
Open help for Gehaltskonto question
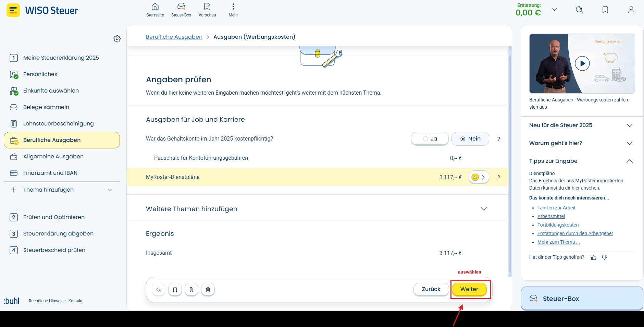(499, 139)
